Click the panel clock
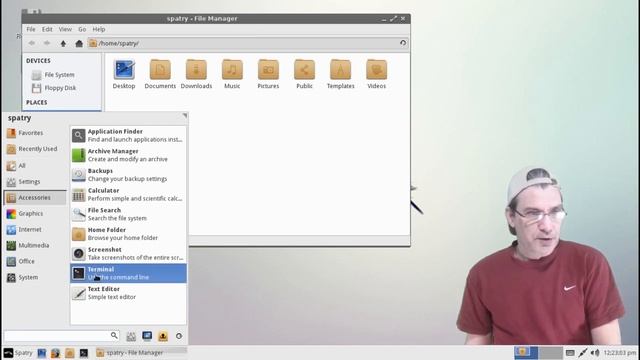 620,353
